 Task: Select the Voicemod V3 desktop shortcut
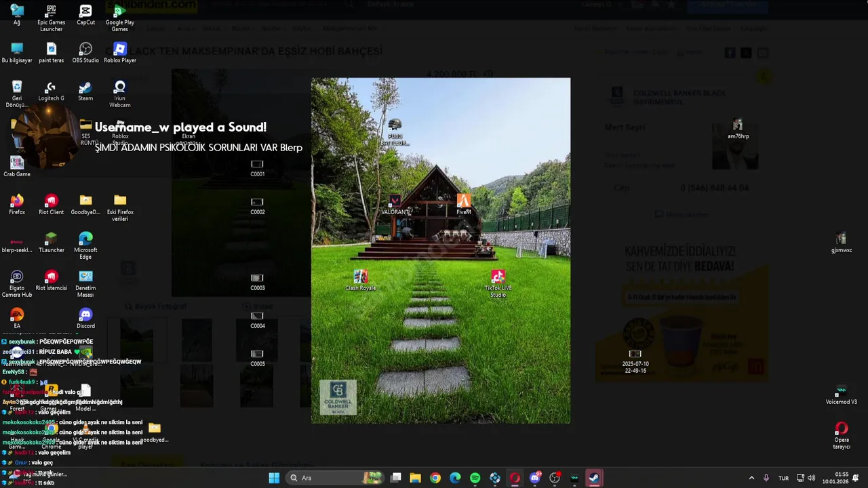pos(842,394)
